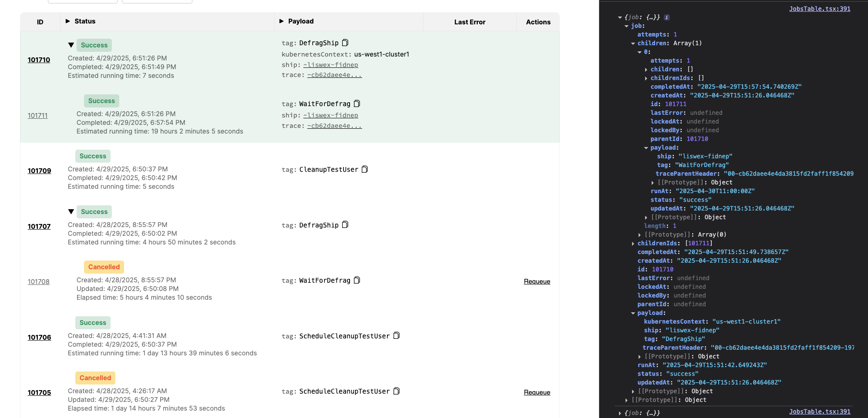Image resolution: width=868 pixels, height=418 pixels.
Task: Open ship ~liswex-fidnep link for job 101711
Action: [x=330, y=115]
